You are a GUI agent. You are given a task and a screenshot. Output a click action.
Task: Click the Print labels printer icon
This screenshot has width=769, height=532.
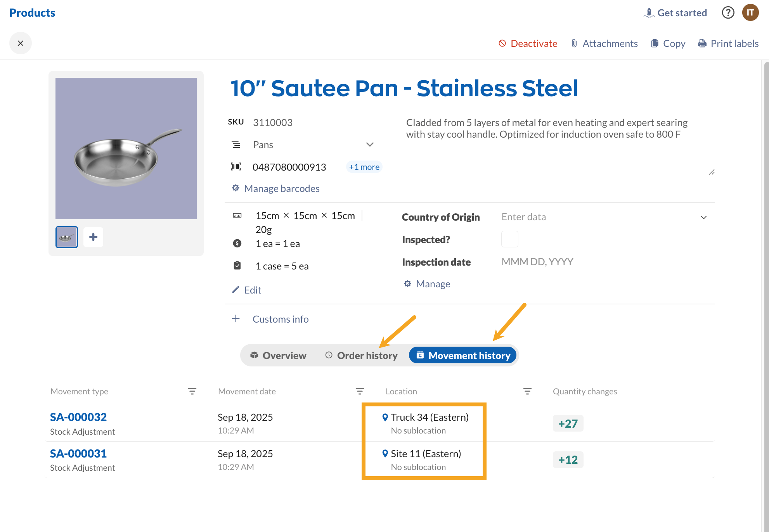(x=702, y=43)
